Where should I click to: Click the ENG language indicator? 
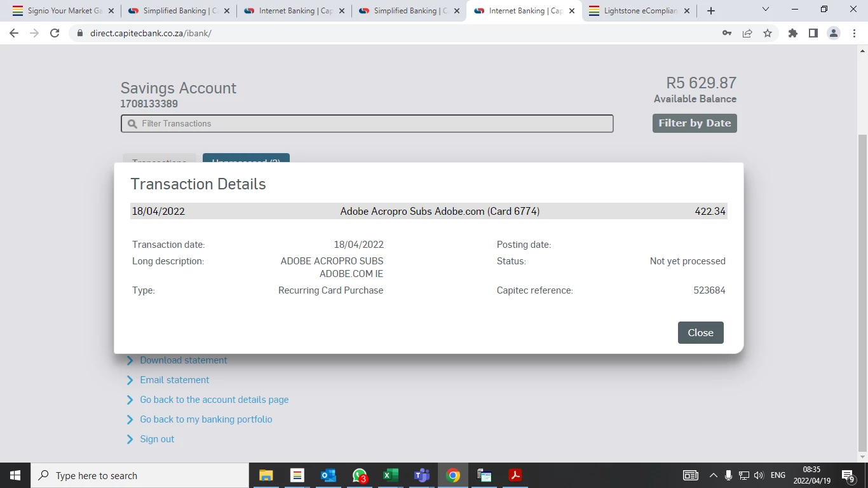[x=778, y=475]
